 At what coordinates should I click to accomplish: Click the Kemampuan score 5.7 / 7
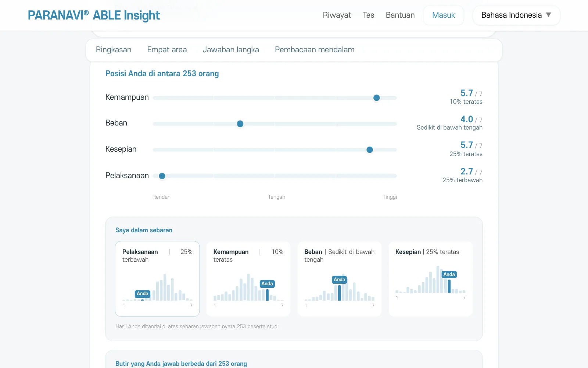click(x=472, y=93)
